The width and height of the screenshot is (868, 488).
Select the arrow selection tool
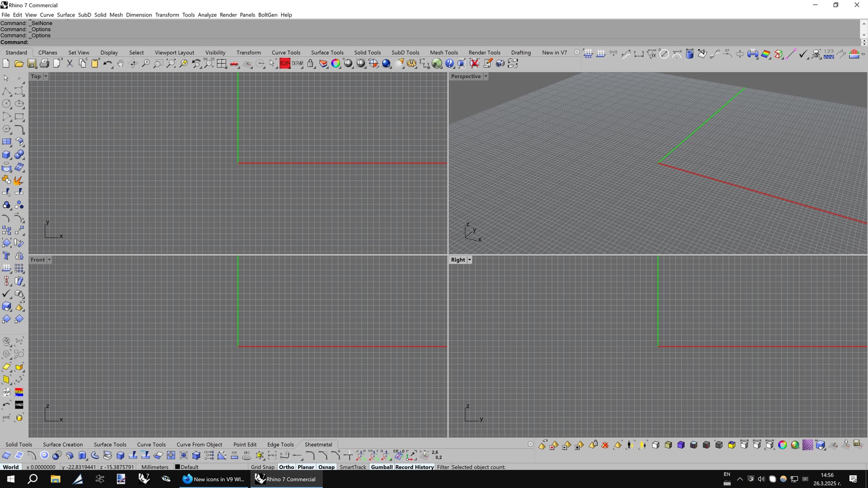[6, 77]
